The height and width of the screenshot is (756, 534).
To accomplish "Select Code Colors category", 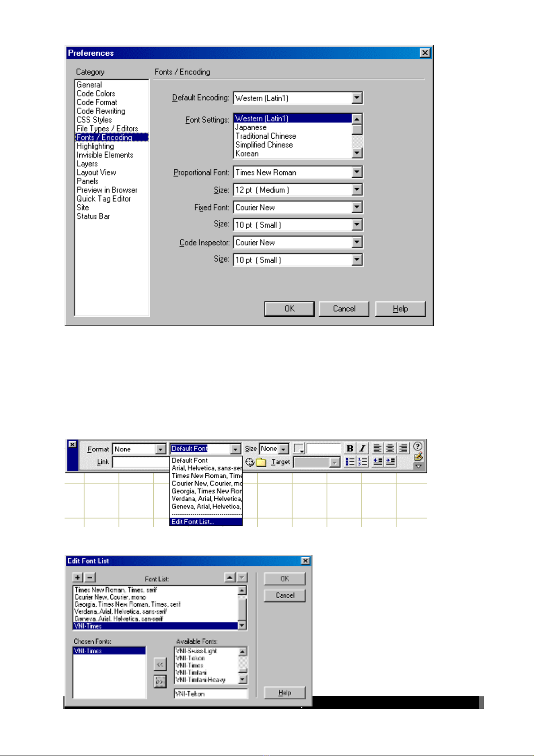I will (96, 93).
